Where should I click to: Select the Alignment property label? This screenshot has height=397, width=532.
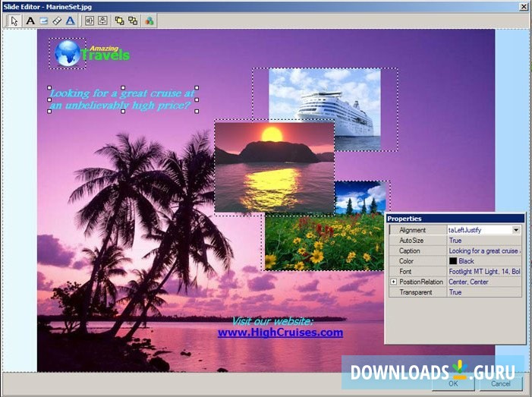pos(412,230)
